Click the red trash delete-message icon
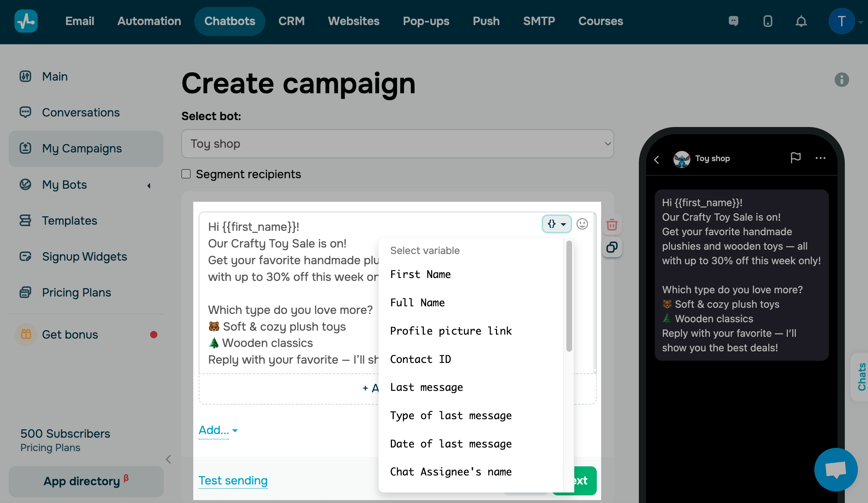The image size is (868, 503). point(612,225)
